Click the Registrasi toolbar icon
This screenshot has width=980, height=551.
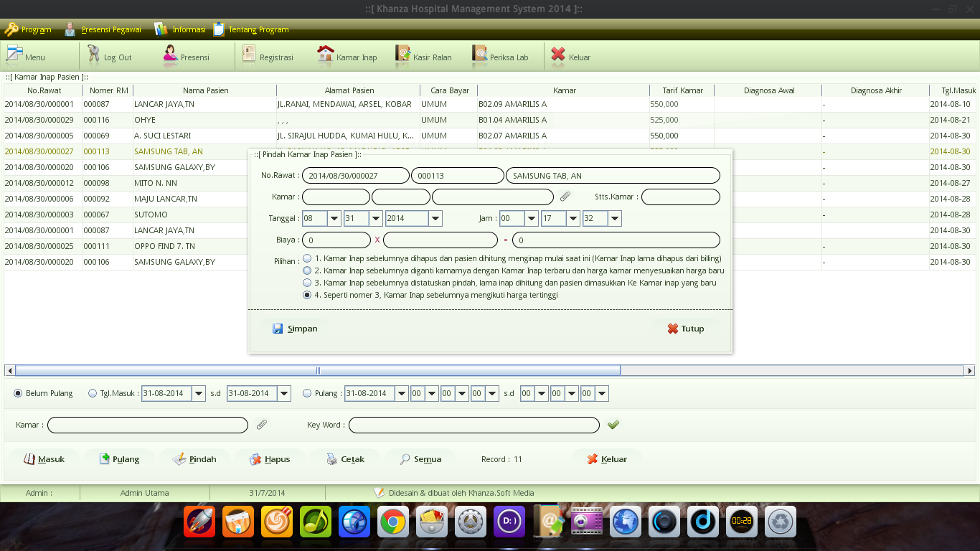[x=270, y=55]
